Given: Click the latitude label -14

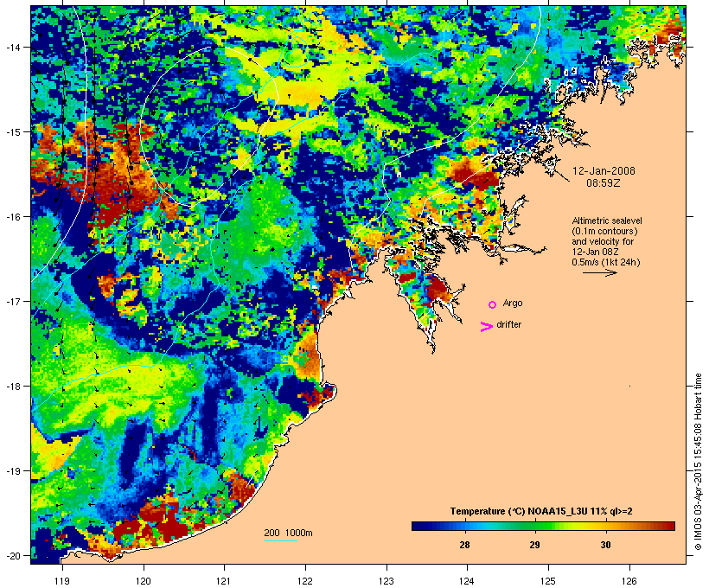Looking at the screenshot, I should click(x=12, y=47).
